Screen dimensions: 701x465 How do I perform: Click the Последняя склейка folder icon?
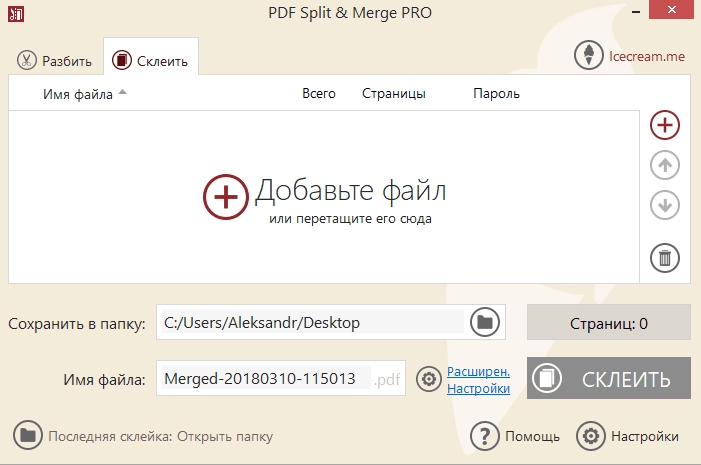[x=28, y=435]
